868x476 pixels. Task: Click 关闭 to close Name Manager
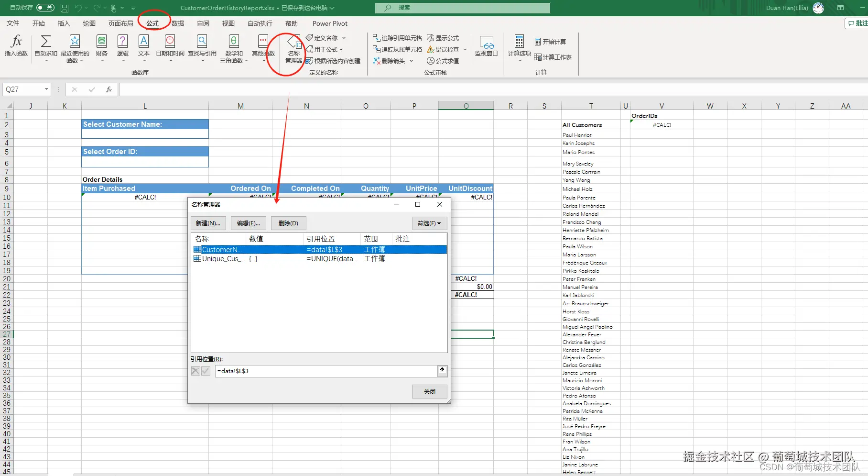pyautogui.click(x=430, y=392)
